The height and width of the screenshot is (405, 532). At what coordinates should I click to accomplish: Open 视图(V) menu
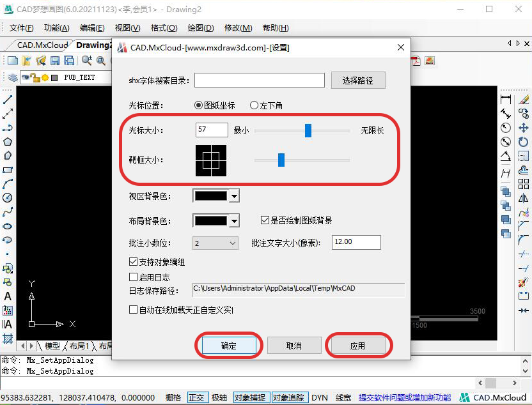128,28
